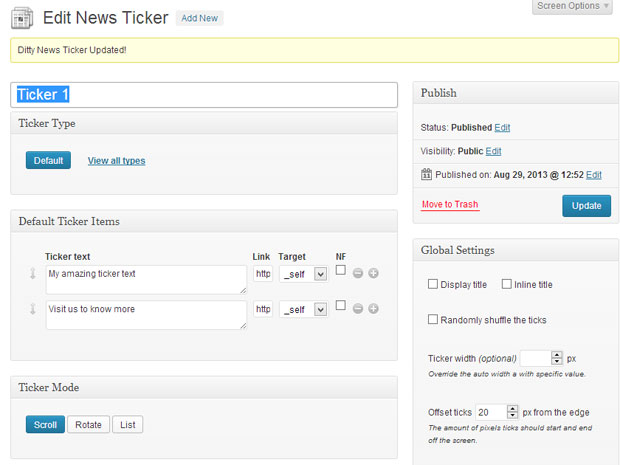Click the calendar icon next to Published on
Image resolution: width=620 pixels, height=465 pixels.
(426, 174)
